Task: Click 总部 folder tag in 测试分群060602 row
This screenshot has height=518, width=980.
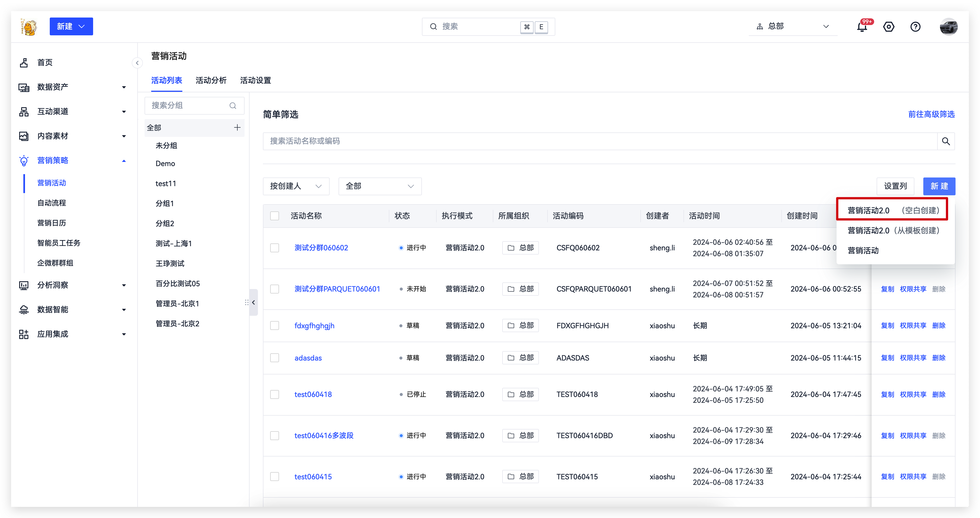Action: pyautogui.click(x=521, y=248)
